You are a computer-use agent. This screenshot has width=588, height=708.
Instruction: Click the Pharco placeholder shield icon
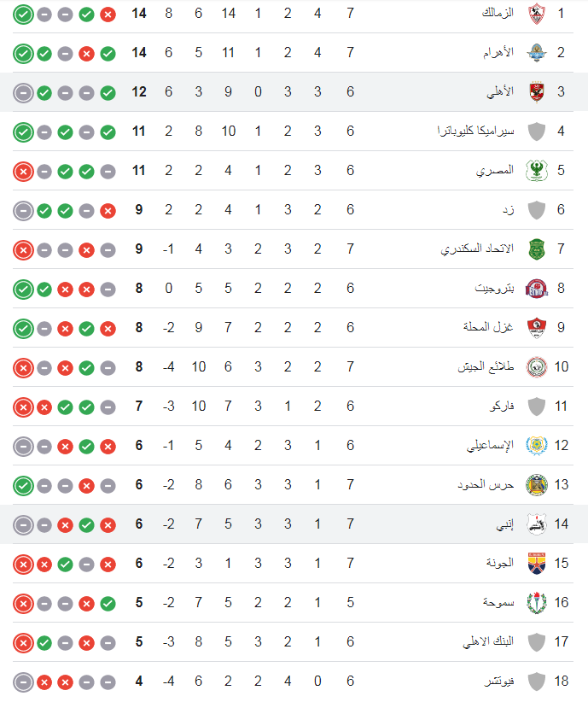[x=537, y=407]
